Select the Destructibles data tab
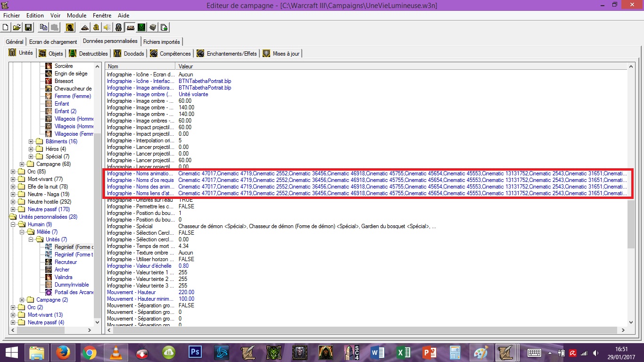 pyautogui.click(x=89, y=54)
